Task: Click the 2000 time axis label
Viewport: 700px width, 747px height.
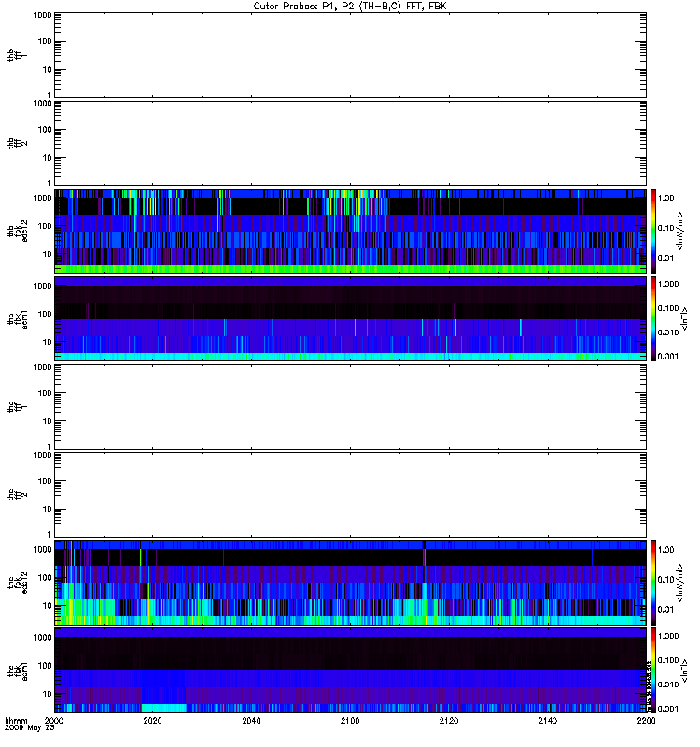Action: click(x=54, y=721)
